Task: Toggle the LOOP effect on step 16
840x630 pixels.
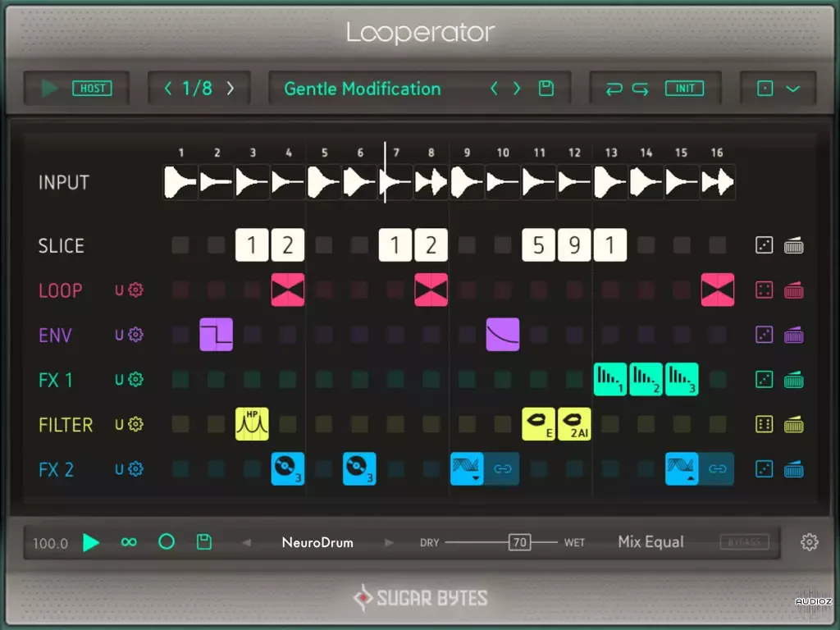Action: click(717, 290)
